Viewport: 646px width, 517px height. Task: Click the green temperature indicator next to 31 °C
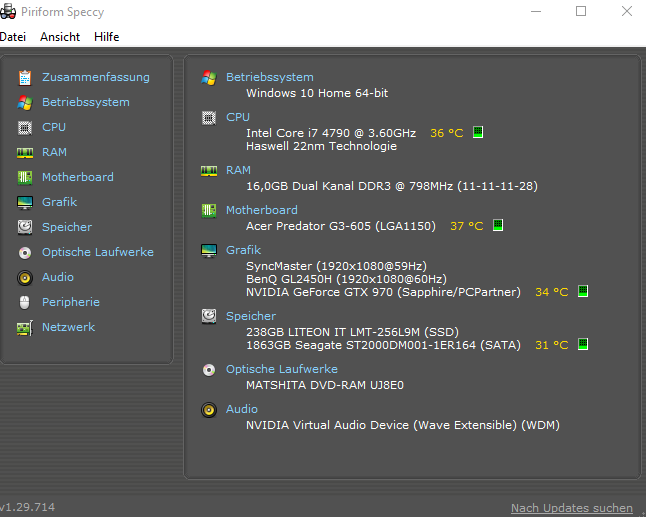pos(583,344)
